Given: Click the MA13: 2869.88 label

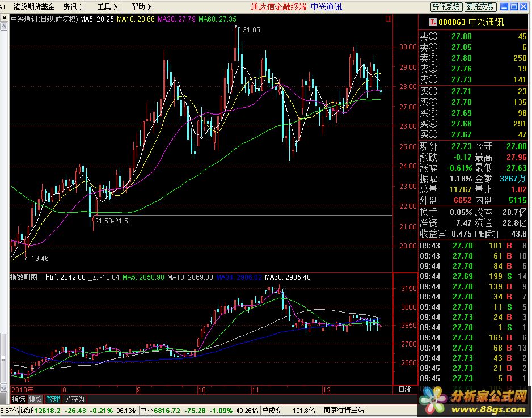Looking at the screenshot, I should click(190, 277).
